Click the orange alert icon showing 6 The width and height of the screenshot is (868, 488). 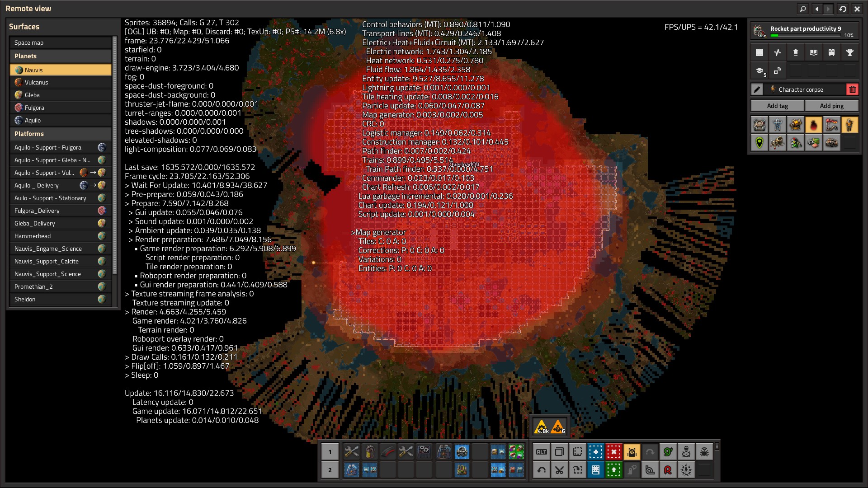(559, 427)
